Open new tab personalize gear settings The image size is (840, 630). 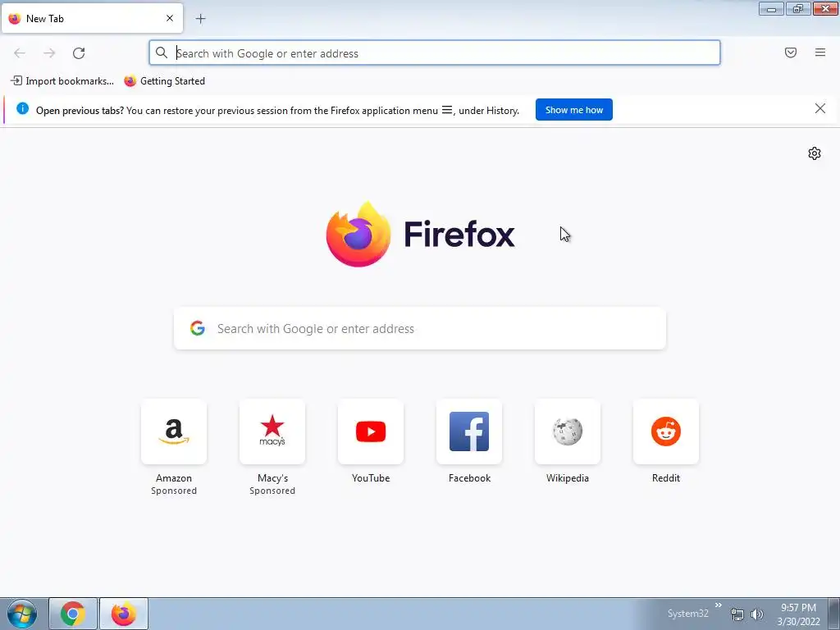pos(815,153)
